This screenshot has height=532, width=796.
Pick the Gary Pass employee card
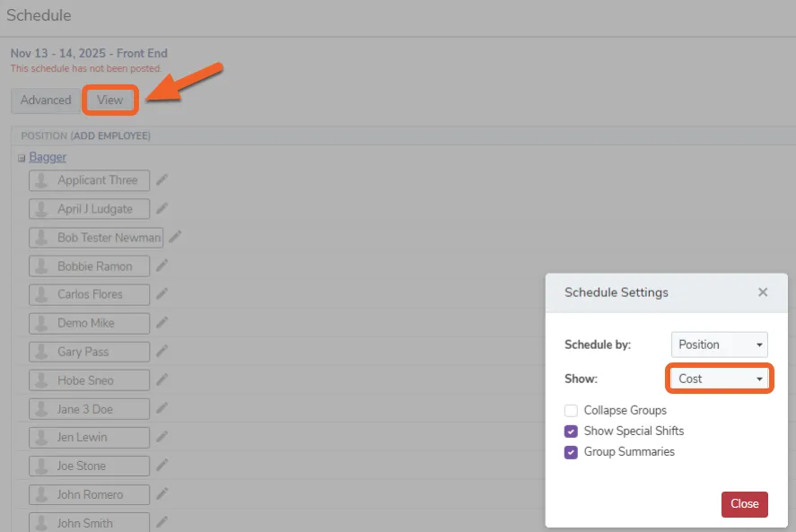[90, 352]
